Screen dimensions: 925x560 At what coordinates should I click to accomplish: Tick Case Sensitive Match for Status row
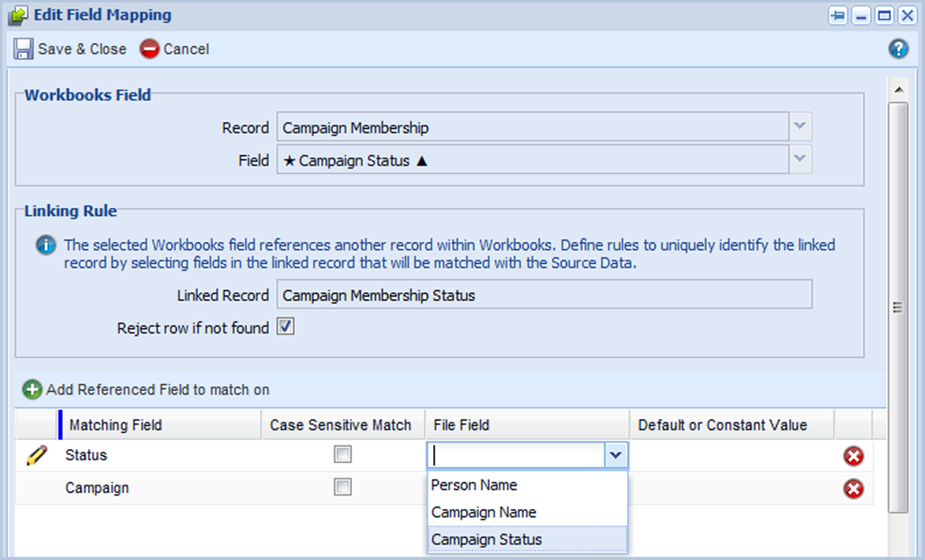click(343, 454)
